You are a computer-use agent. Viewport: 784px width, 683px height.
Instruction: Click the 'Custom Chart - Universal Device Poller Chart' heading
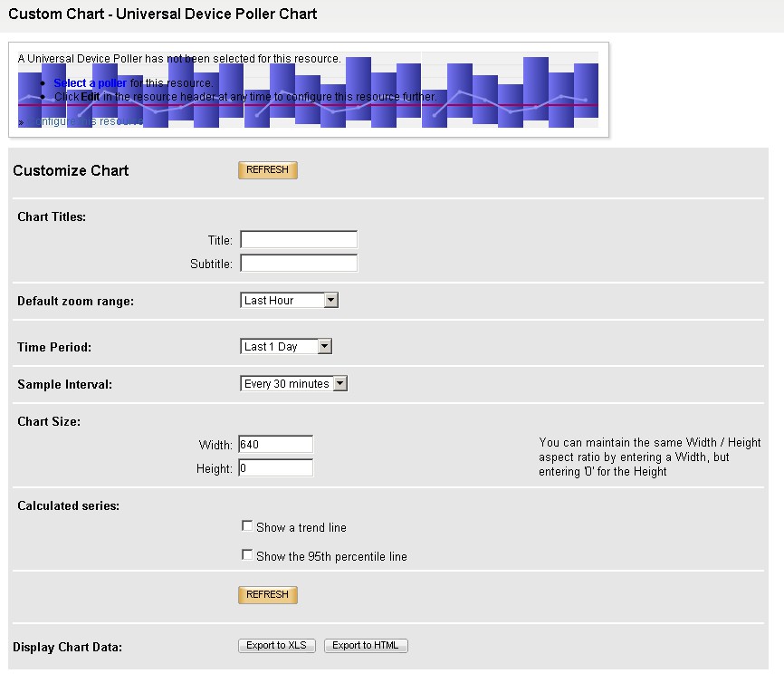(162, 14)
